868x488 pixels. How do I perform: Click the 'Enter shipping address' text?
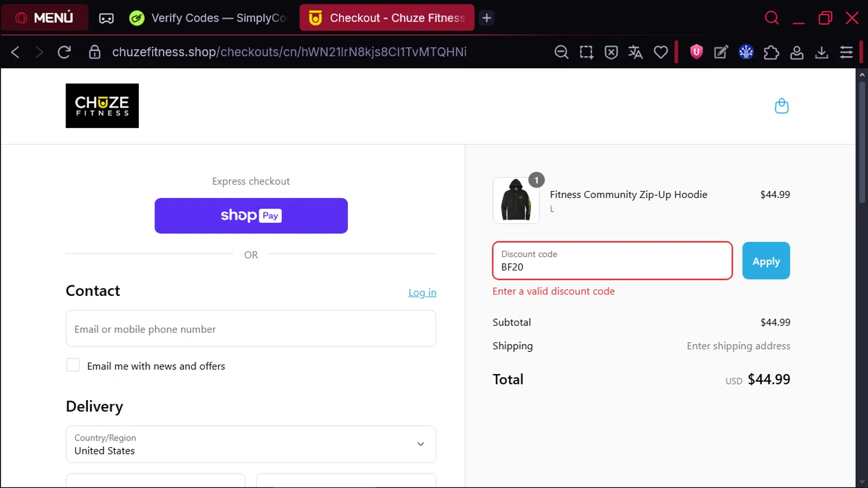[738, 346]
